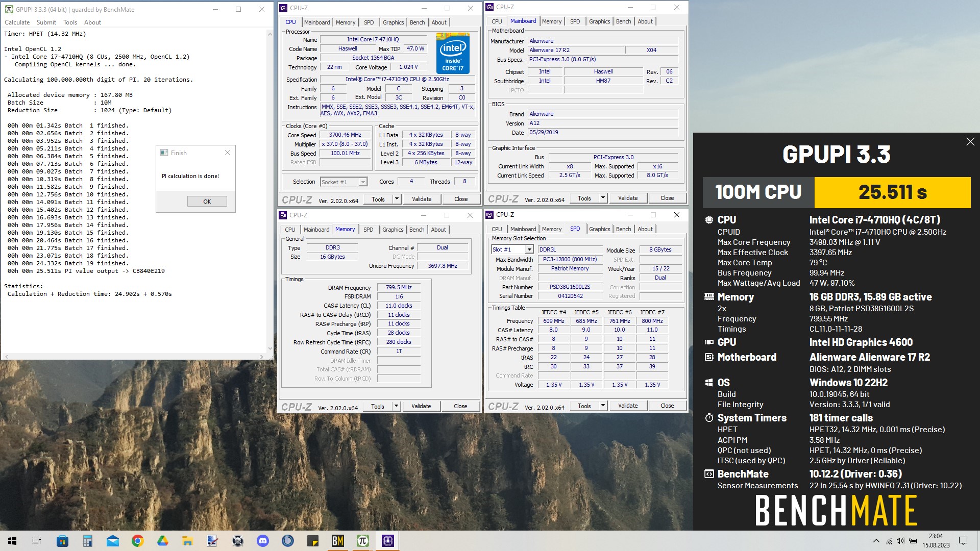Open Wi-Fi network status in tray
Screen dimensions: 980x551
point(889,541)
